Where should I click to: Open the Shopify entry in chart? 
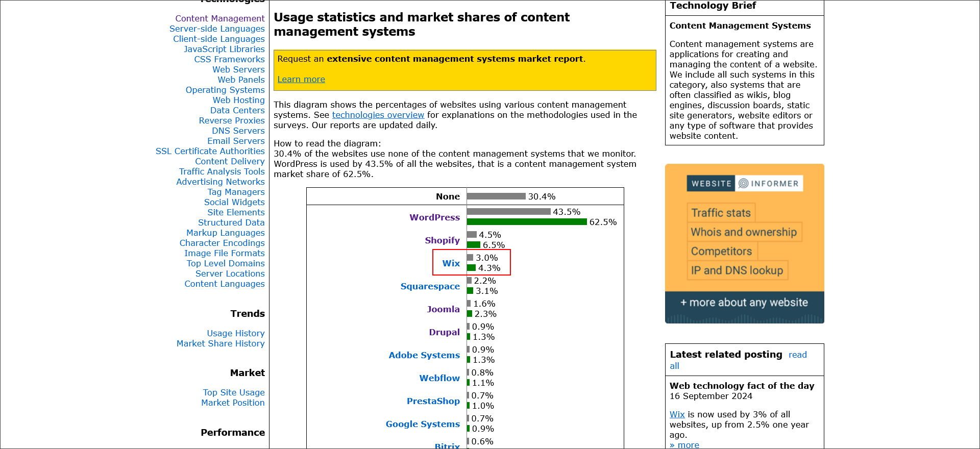[443, 240]
